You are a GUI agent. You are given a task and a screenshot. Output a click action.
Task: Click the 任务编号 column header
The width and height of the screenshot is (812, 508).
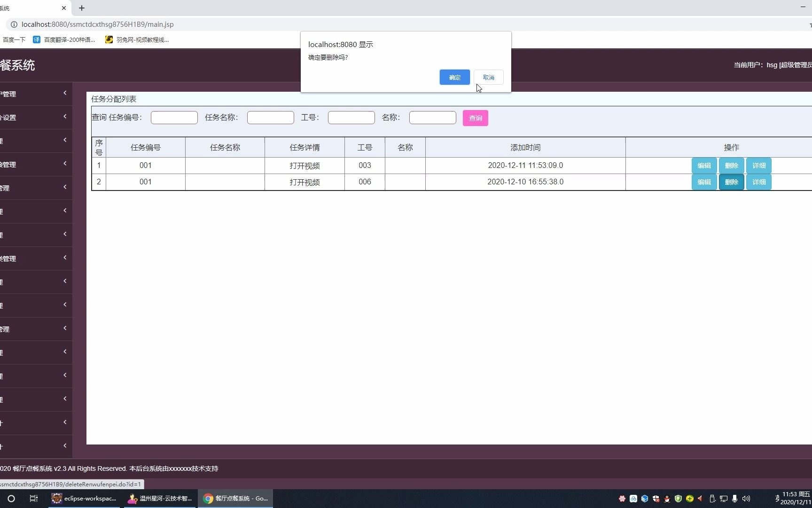pyautogui.click(x=146, y=148)
